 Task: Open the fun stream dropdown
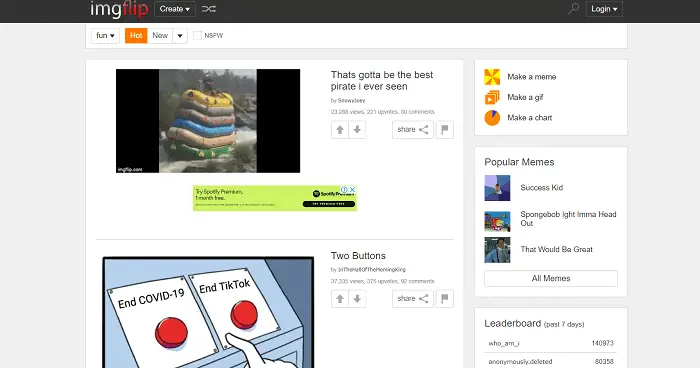coord(105,36)
